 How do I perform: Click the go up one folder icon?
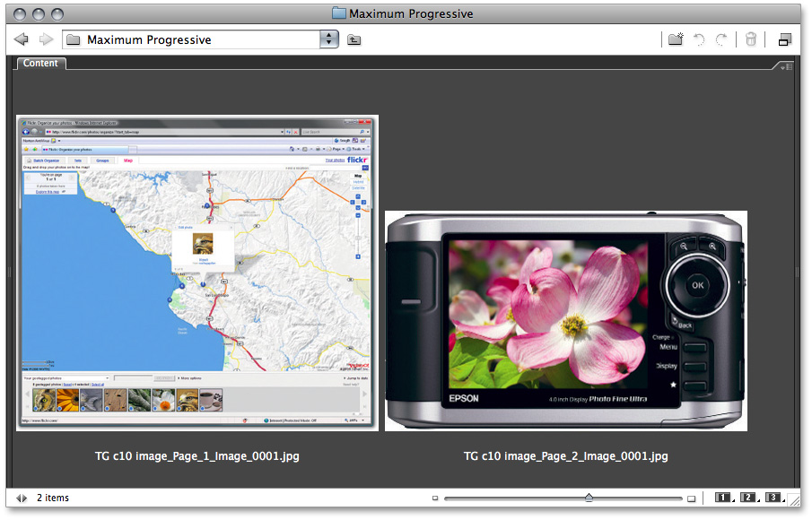[354, 39]
